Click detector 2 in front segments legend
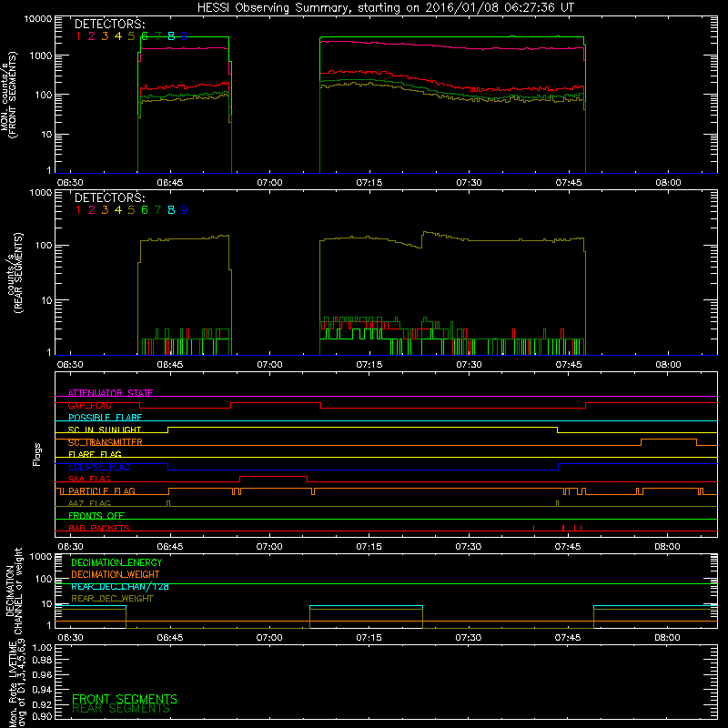Screen dimensions: 728x728 [92, 35]
